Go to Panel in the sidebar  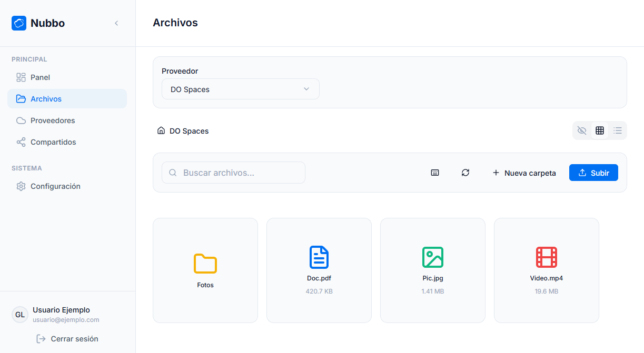click(x=40, y=77)
